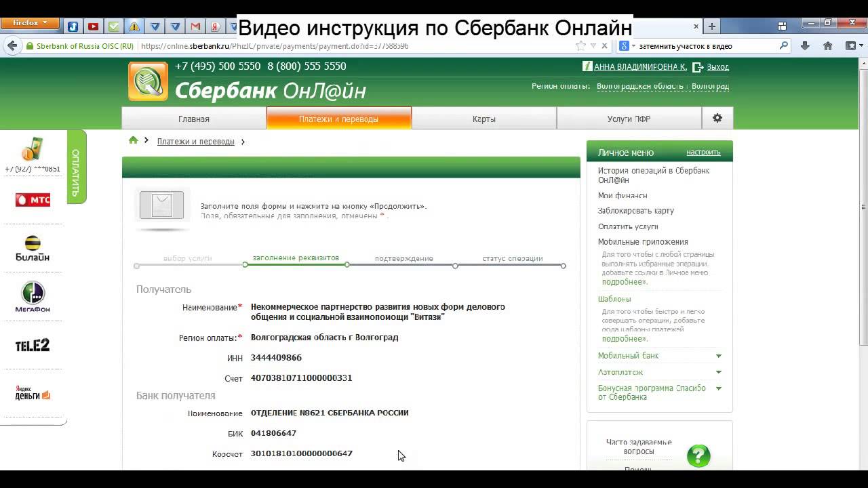Open the Мои финансы menu item

(623, 195)
